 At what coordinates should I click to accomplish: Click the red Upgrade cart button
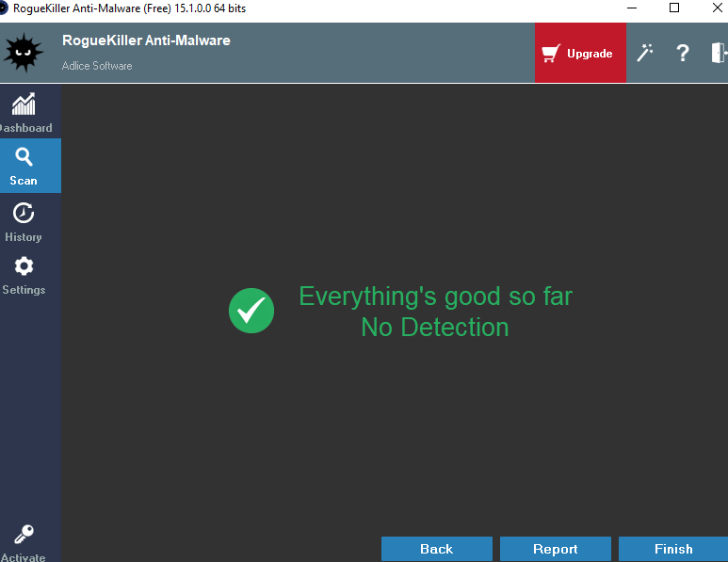pyautogui.click(x=580, y=53)
